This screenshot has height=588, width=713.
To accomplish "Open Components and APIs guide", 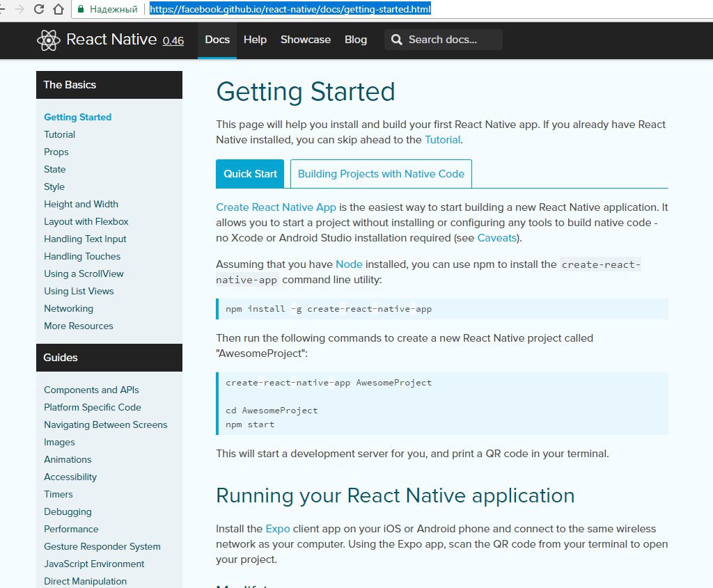I will point(91,390).
